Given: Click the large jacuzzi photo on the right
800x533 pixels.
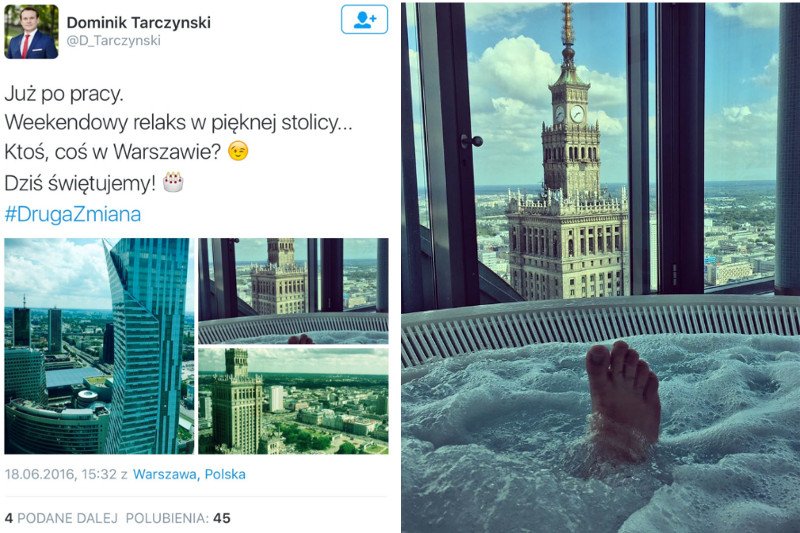Looking at the screenshot, I should [601, 268].
